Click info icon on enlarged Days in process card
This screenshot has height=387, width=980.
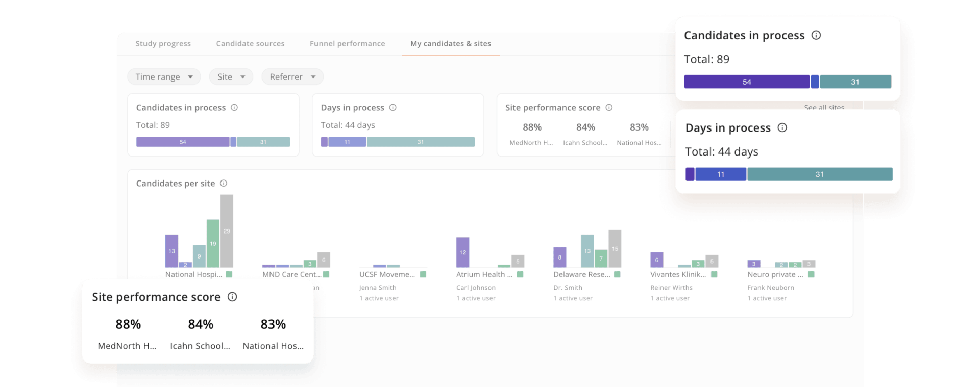click(782, 128)
